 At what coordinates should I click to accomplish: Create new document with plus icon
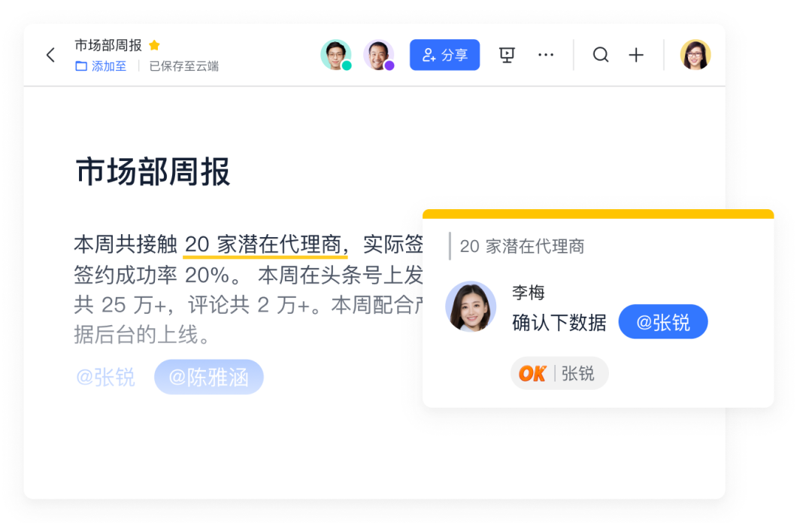(x=636, y=55)
